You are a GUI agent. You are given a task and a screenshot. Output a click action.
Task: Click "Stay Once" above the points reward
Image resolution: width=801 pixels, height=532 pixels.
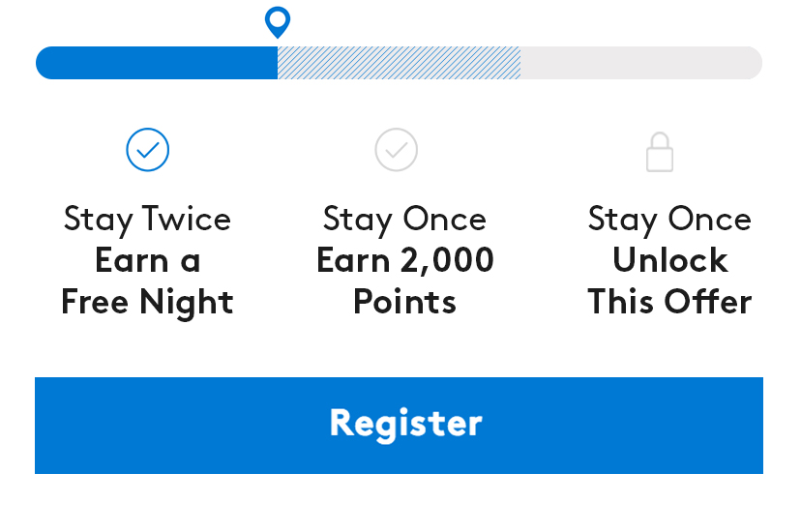coord(404,219)
